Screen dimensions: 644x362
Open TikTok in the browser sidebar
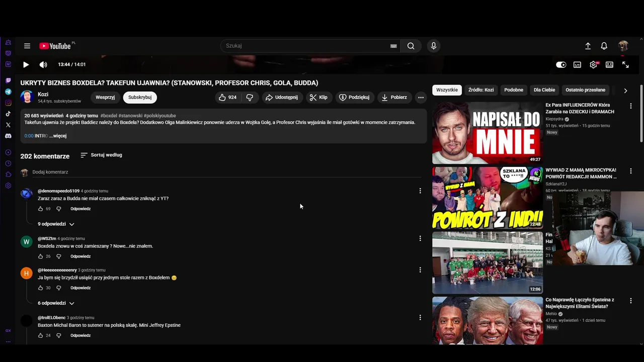[8, 114]
